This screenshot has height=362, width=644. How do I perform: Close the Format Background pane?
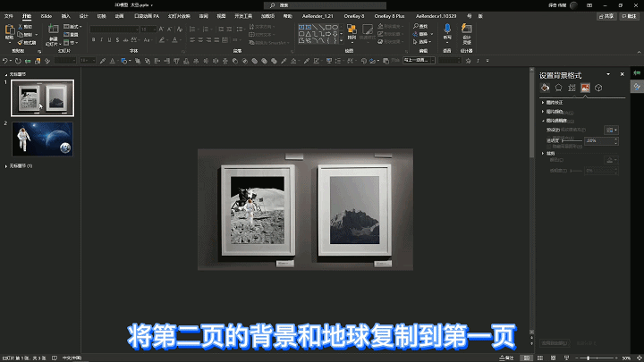tap(622, 74)
